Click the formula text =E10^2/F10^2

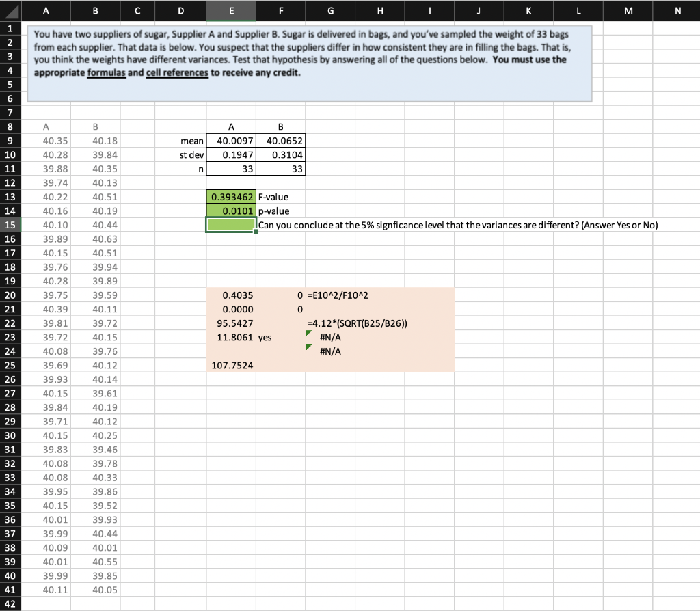point(338,295)
